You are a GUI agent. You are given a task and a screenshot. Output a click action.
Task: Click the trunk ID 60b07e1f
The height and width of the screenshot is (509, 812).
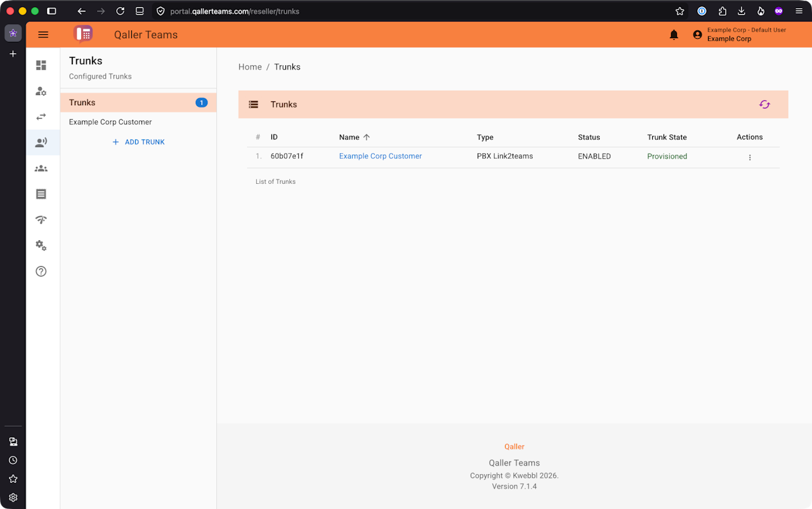(x=287, y=156)
